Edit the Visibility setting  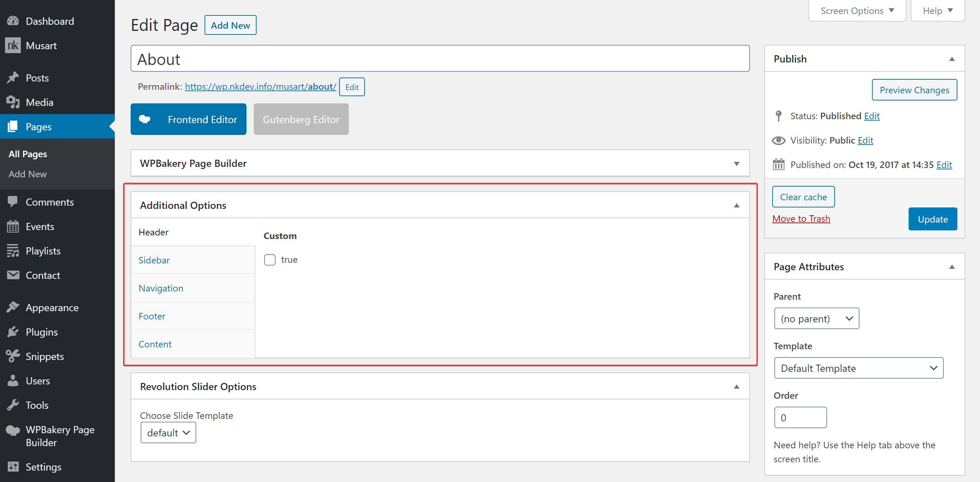pyautogui.click(x=865, y=140)
